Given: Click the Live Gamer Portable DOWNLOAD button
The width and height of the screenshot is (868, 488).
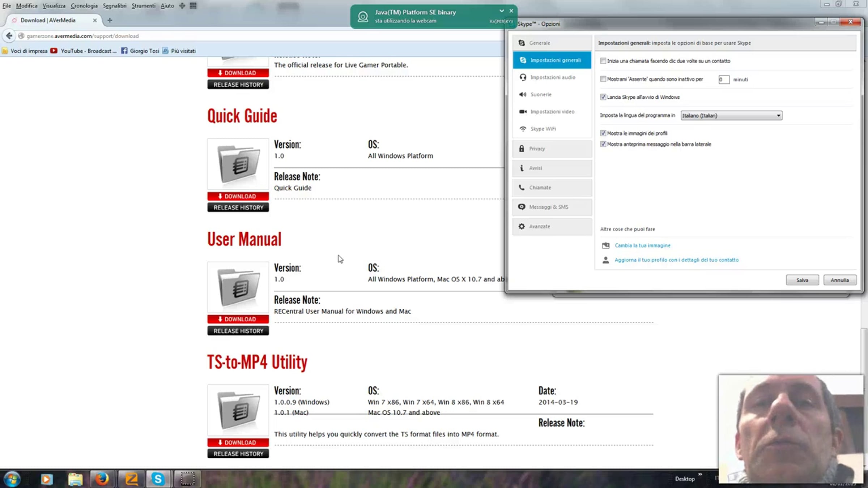Looking at the screenshot, I should coord(238,73).
